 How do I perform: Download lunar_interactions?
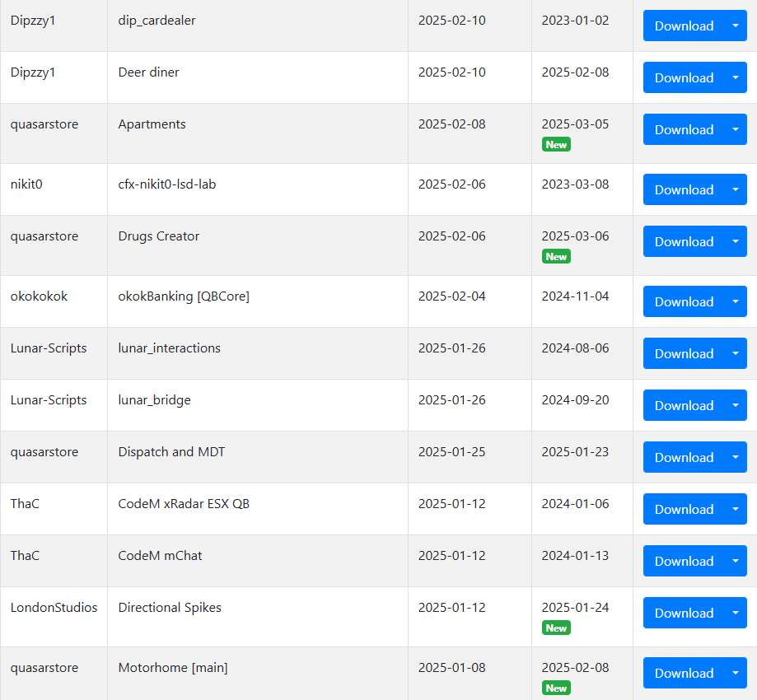[684, 353]
